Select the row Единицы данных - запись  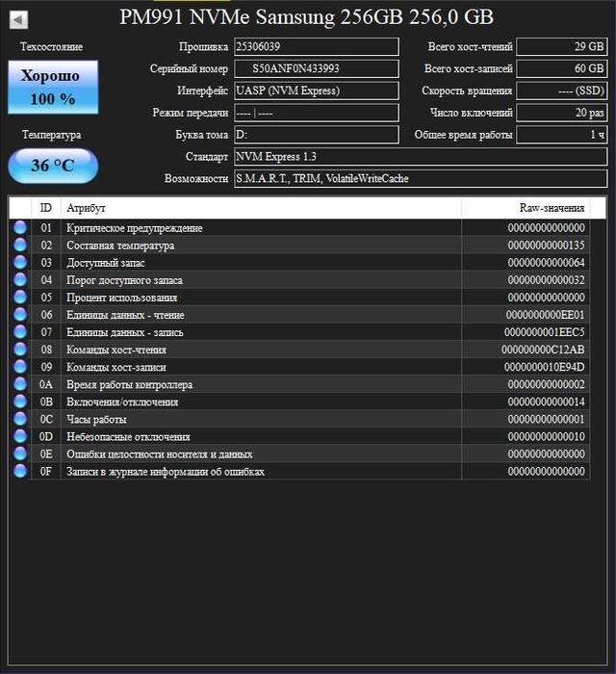pos(299,332)
